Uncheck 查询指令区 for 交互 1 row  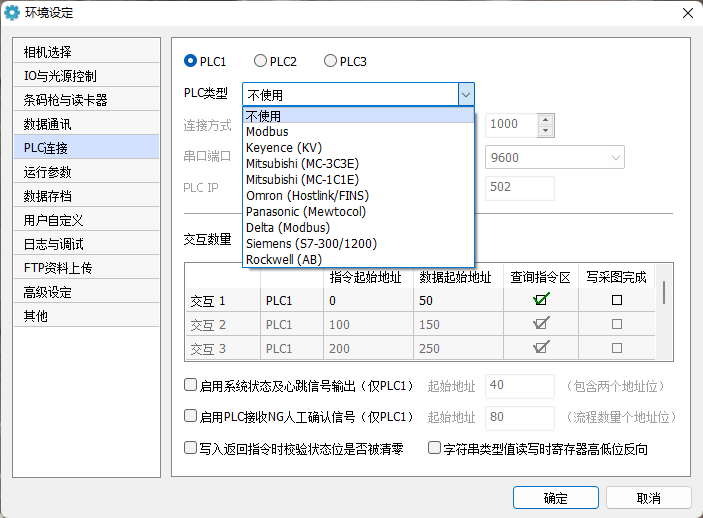coord(541,300)
